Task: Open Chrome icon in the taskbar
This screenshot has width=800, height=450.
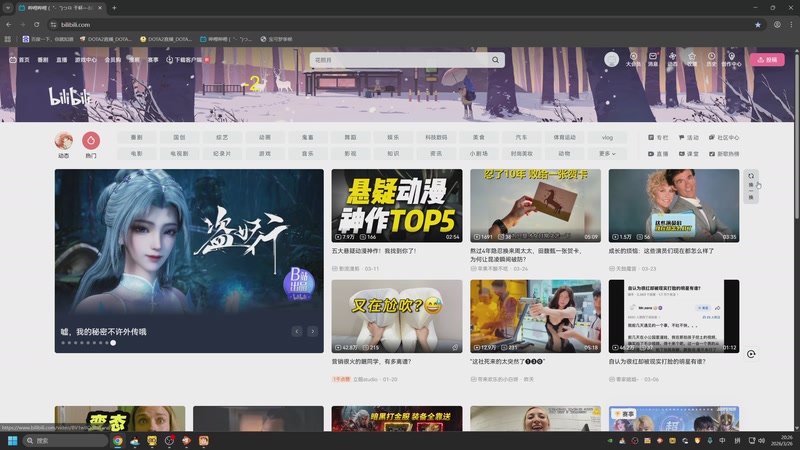Action: point(118,441)
